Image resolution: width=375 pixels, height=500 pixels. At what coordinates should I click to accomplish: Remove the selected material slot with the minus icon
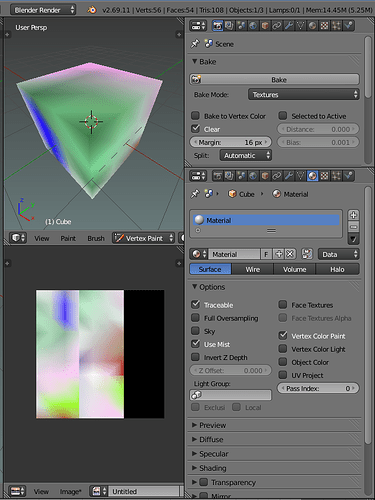(x=353, y=227)
